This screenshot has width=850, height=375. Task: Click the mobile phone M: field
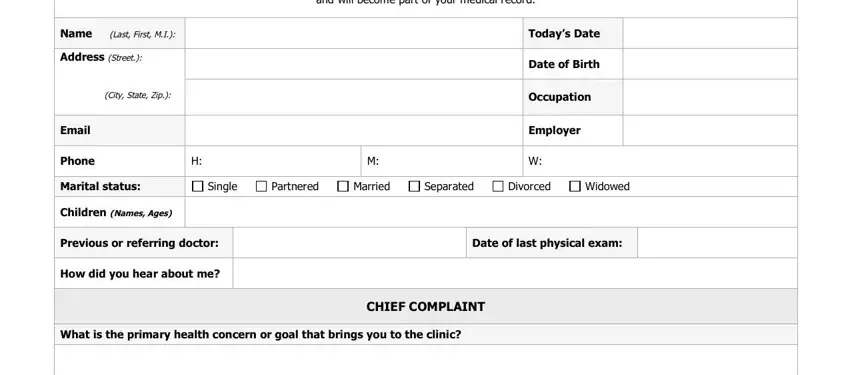click(x=442, y=161)
